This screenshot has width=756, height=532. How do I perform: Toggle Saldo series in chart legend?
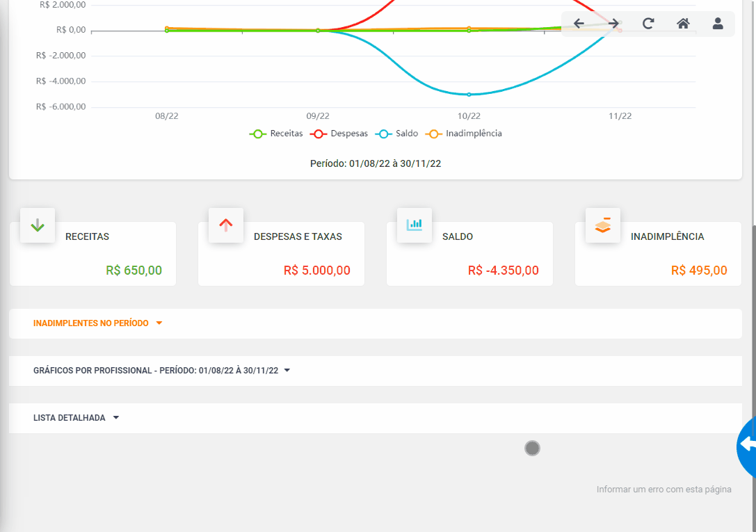[396, 134]
